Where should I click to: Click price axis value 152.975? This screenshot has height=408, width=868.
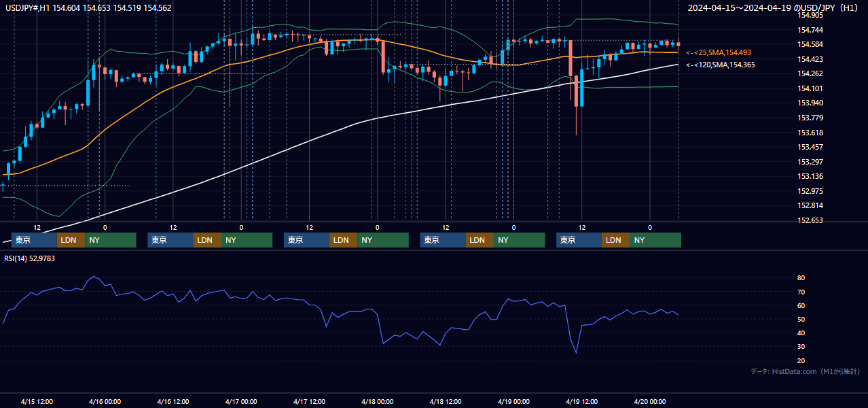(x=810, y=191)
